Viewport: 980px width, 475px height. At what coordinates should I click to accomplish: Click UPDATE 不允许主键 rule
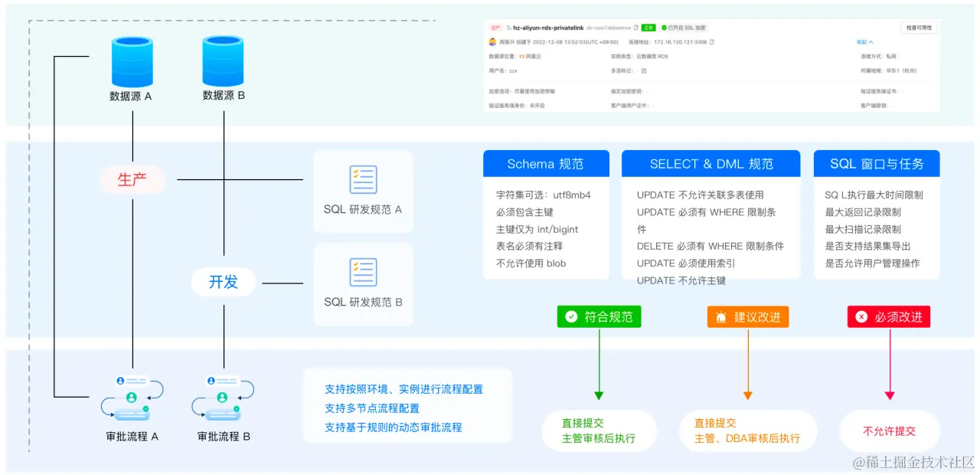[x=681, y=280]
